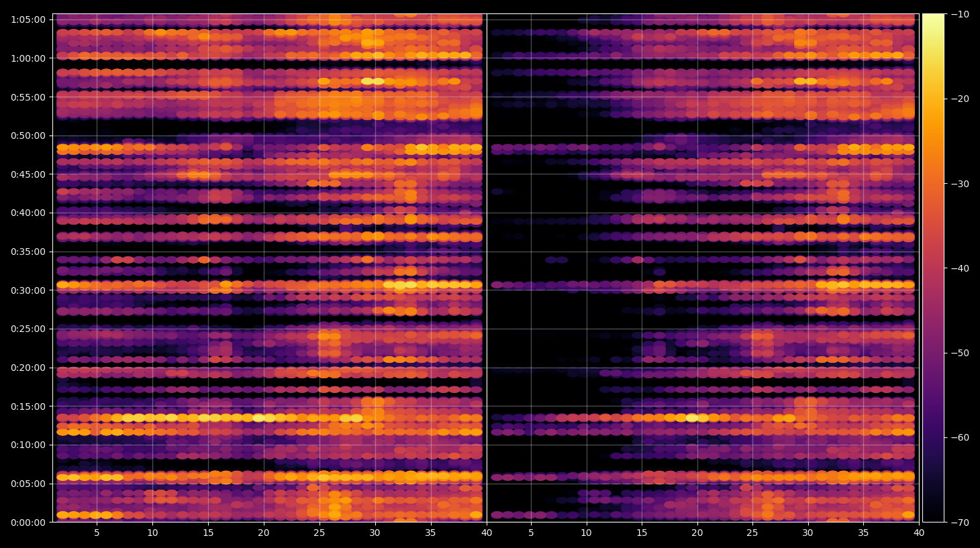Click the −30 colorbar scale label
The width and height of the screenshot is (980, 548).
[x=961, y=184]
